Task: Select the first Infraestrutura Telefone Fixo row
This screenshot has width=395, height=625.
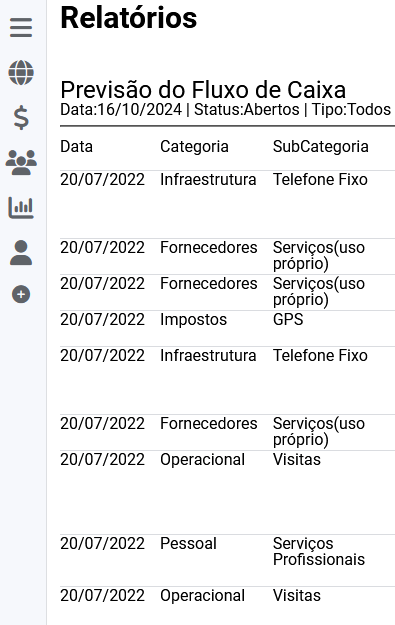Action: (228, 204)
